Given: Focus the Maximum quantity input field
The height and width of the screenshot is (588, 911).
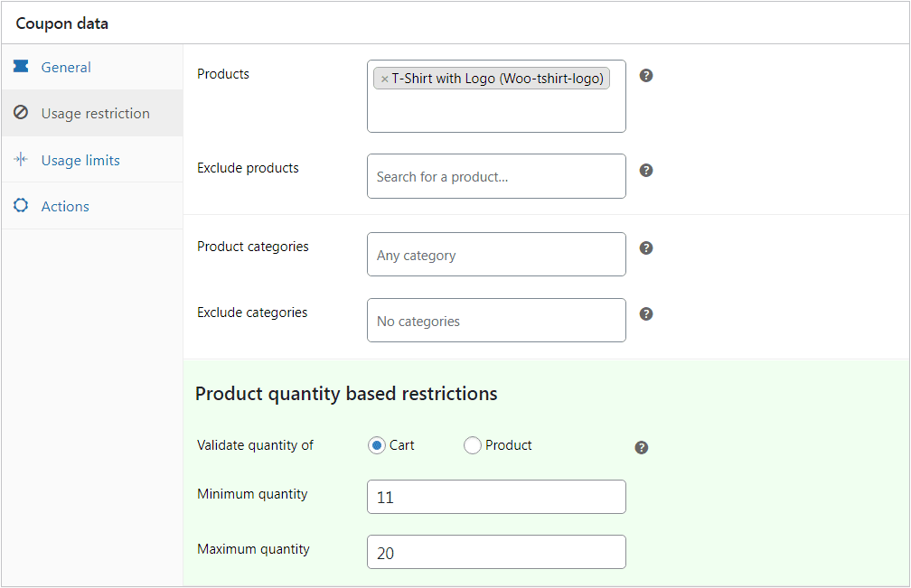Looking at the screenshot, I should point(496,552).
